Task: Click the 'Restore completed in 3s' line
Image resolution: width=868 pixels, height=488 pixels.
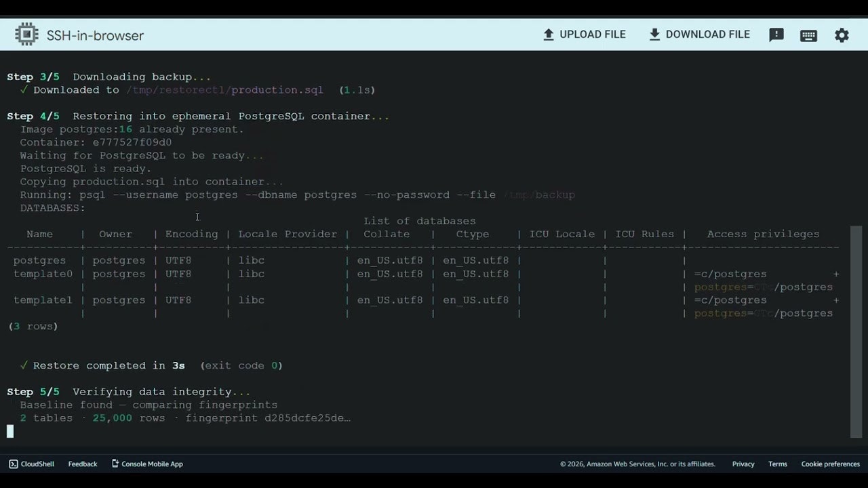Action: [x=151, y=366]
